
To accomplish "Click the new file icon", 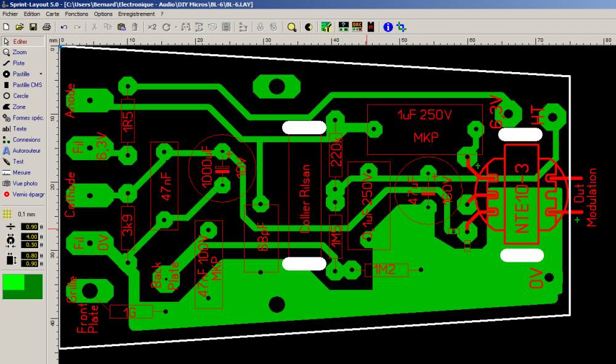I will 6,27.
